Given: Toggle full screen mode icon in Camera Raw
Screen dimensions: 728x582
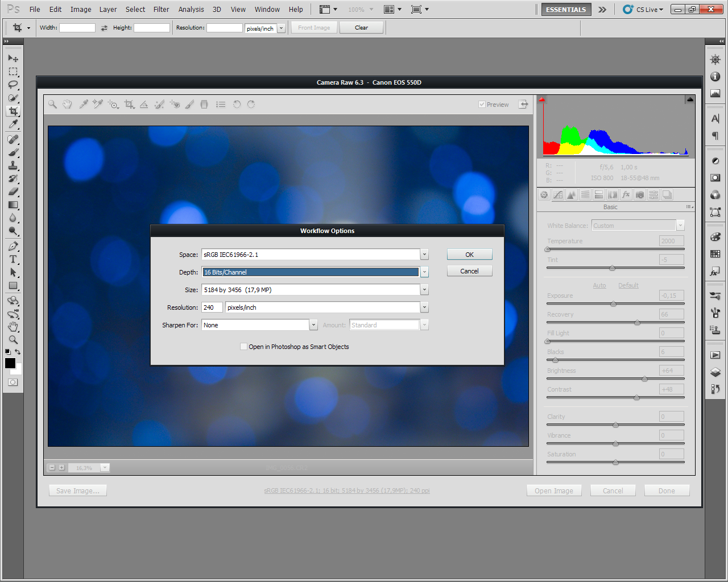Looking at the screenshot, I should coord(523,104).
